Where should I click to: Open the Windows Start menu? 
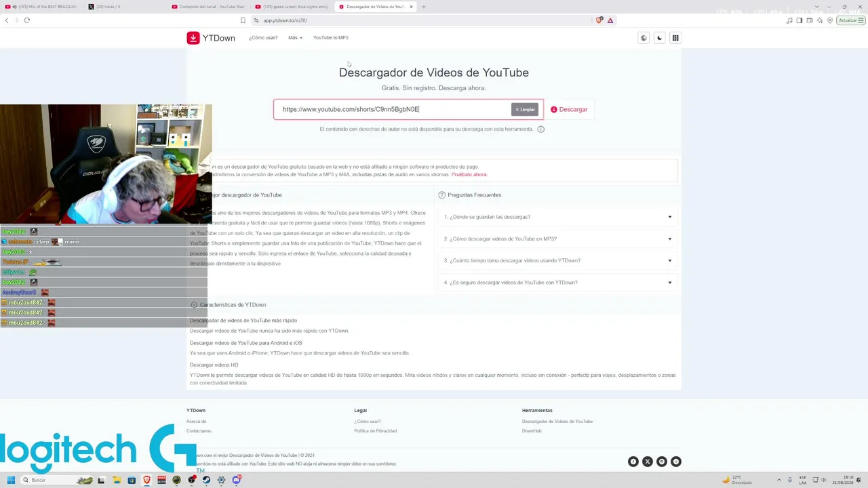[x=11, y=480]
